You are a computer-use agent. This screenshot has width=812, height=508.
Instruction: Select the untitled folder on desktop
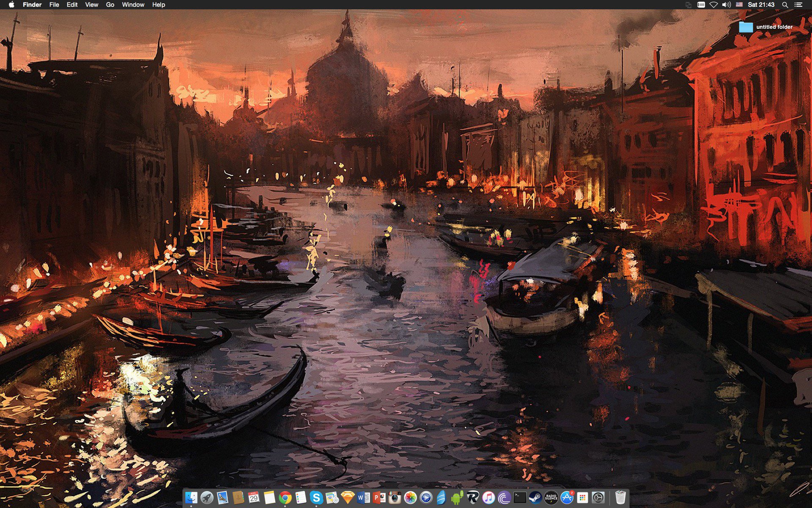[766, 27]
